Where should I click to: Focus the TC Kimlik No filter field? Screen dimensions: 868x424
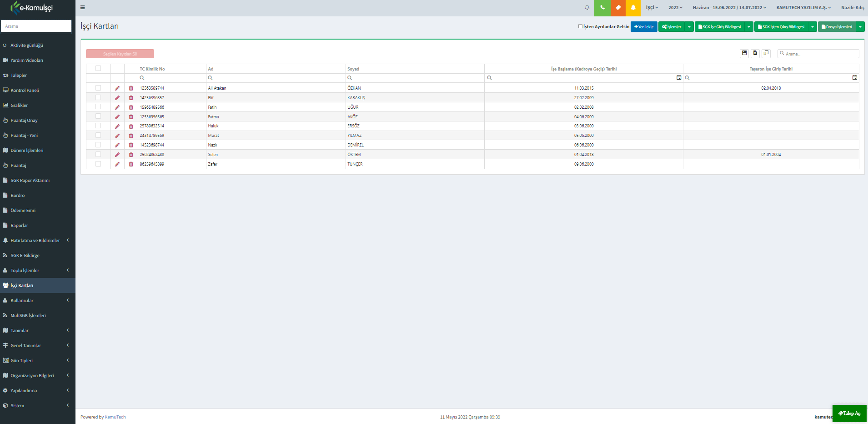(172, 78)
